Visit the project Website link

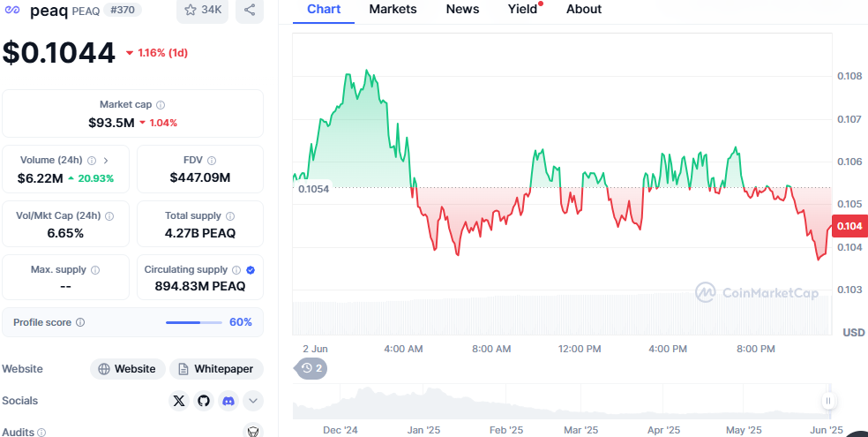click(127, 369)
